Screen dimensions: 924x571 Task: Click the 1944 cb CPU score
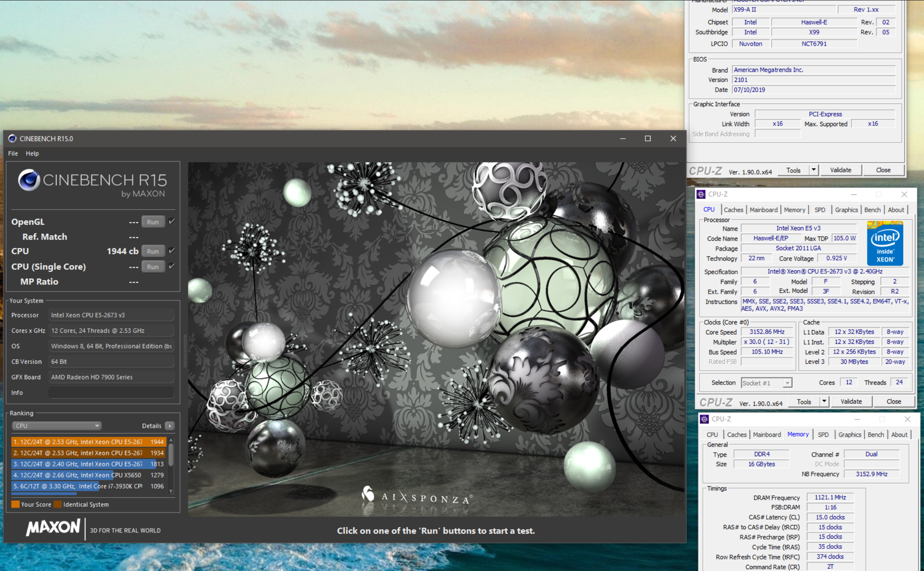pos(122,251)
